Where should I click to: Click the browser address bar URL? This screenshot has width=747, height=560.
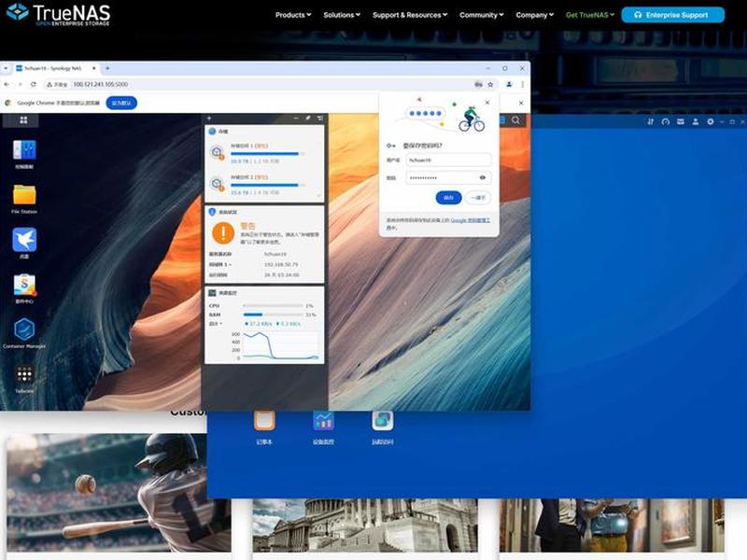click(x=101, y=84)
